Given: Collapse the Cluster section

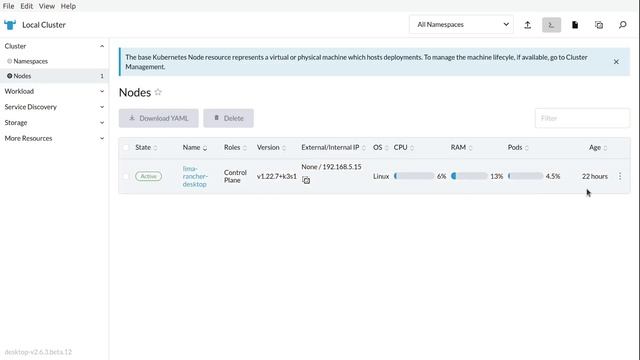Looking at the screenshot, I should [x=102, y=46].
